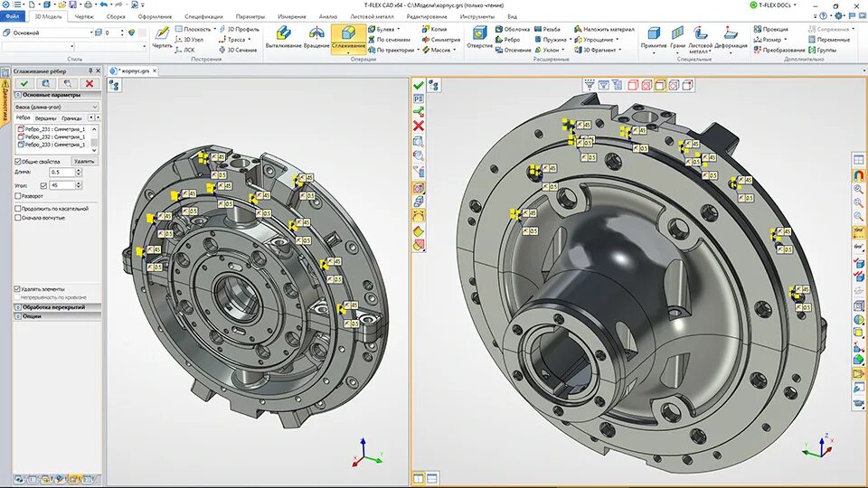Viewport: 868px width, 488px height.
Task: Click the Листовой металл ribbon button
Action: click(700, 40)
